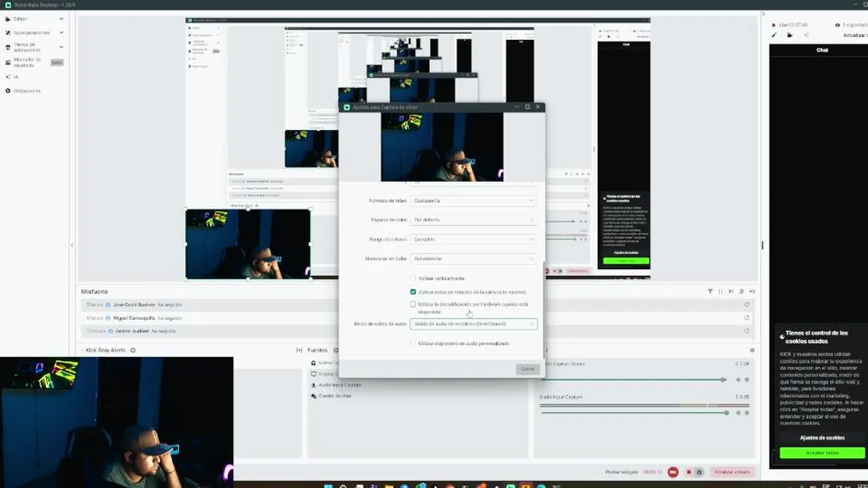Select the Deimer Audivert follow event
Image resolution: width=868 pixels, height=488 pixels.
(416, 331)
